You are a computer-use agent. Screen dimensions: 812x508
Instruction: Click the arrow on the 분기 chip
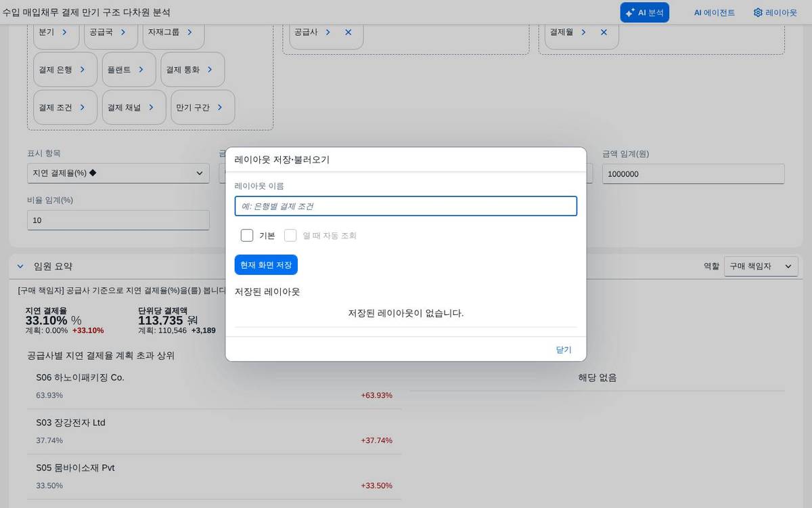click(64, 32)
